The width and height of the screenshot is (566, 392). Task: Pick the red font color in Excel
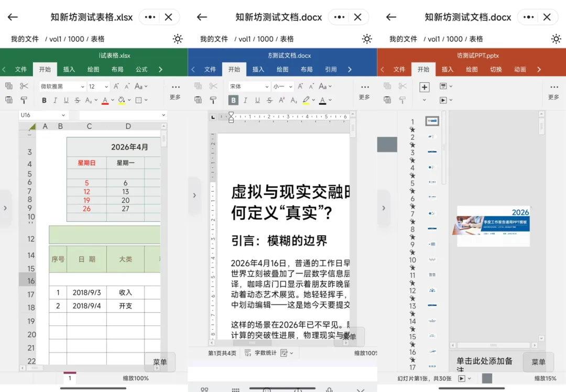click(x=105, y=100)
